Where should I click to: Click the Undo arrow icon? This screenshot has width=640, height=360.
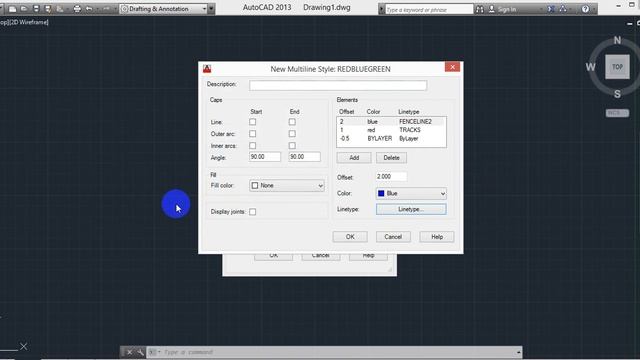click(89, 9)
